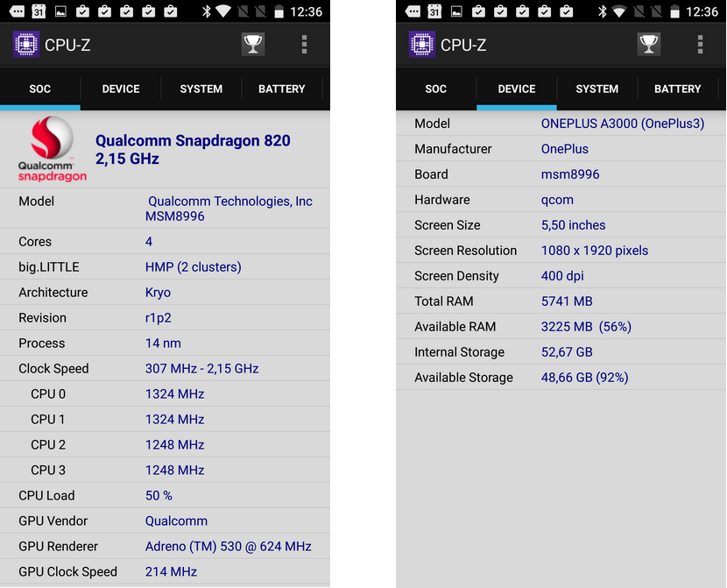Open SYSTEM tab in right screen

click(x=597, y=89)
